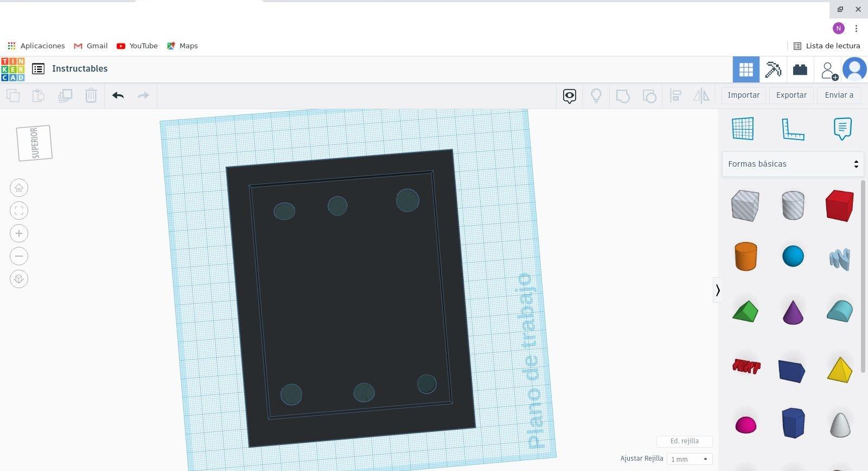Click the Mirror tool icon
The width and height of the screenshot is (868, 471).
[x=701, y=96]
